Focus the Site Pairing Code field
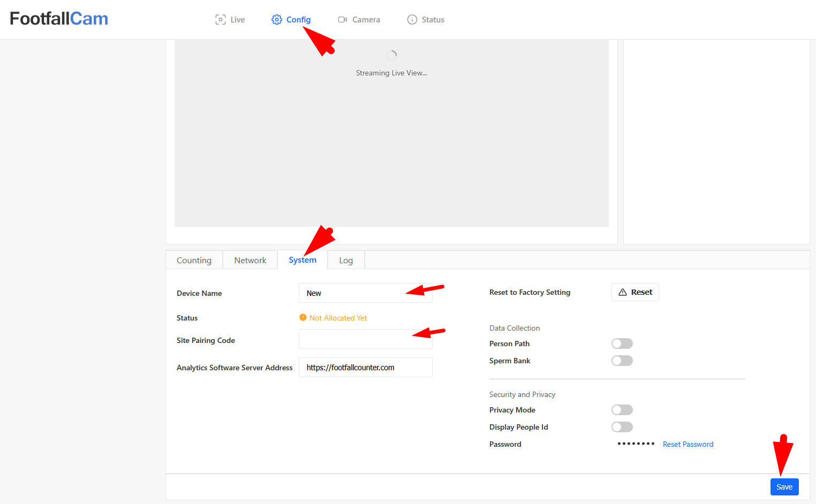The width and height of the screenshot is (816, 504). click(353, 339)
